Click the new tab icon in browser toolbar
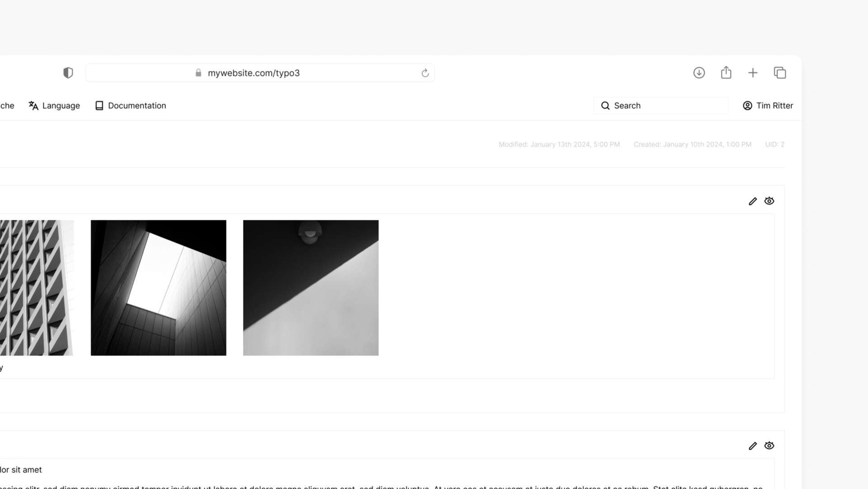This screenshot has width=868, height=489. click(753, 73)
